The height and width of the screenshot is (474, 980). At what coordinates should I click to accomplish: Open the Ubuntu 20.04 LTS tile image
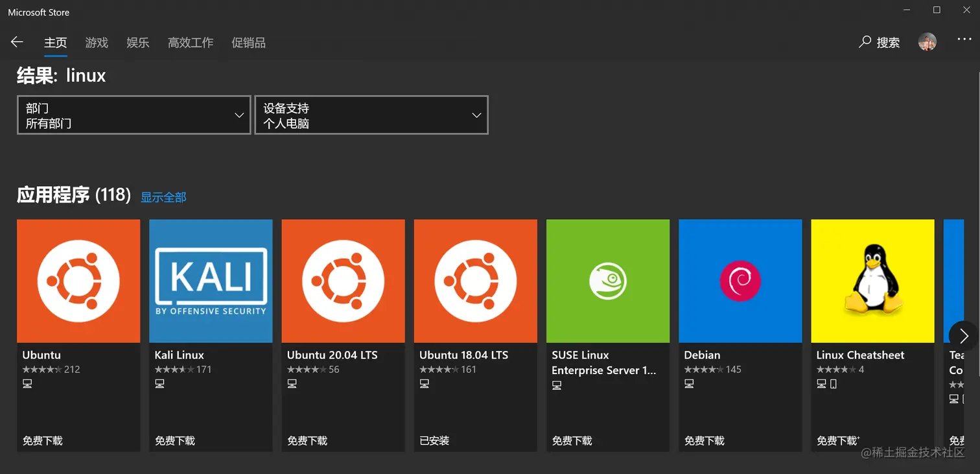343,281
